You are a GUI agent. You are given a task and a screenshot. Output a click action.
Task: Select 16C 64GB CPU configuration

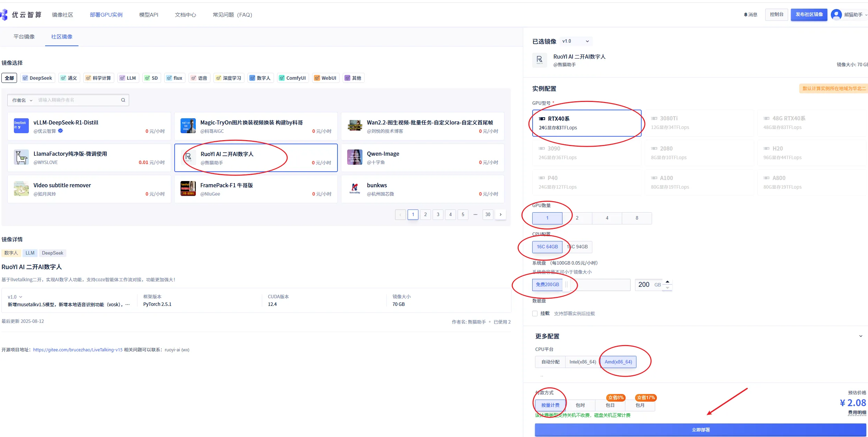547,247
